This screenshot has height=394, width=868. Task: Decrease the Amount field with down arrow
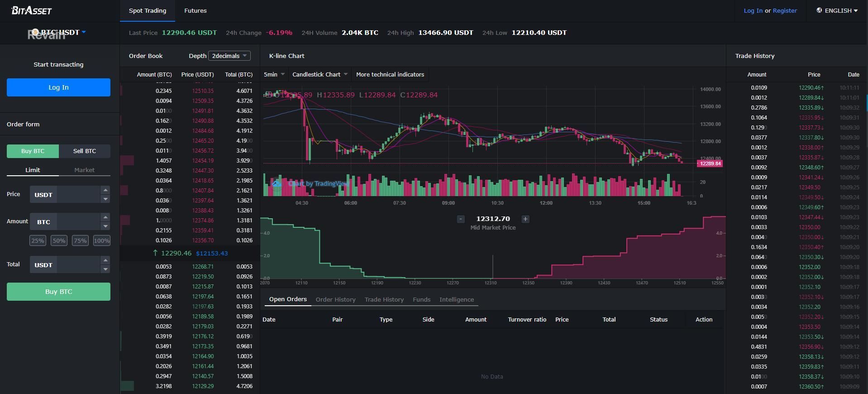[x=105, y=226]
